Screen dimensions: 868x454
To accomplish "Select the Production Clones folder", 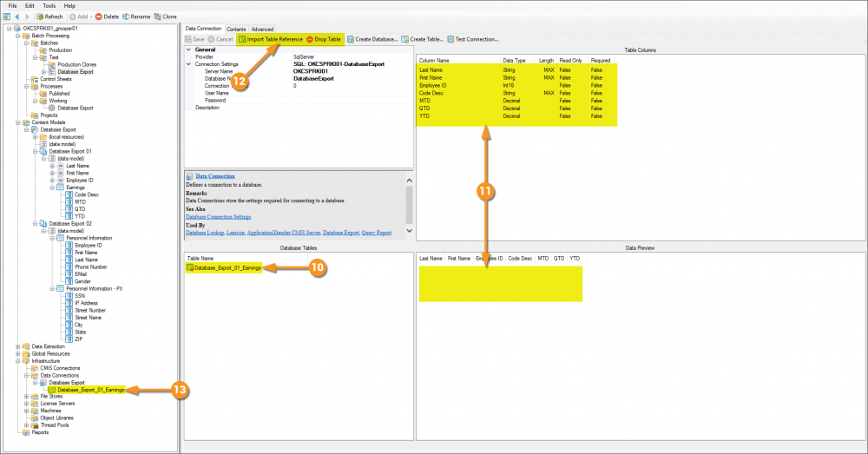I will [77, 65].
